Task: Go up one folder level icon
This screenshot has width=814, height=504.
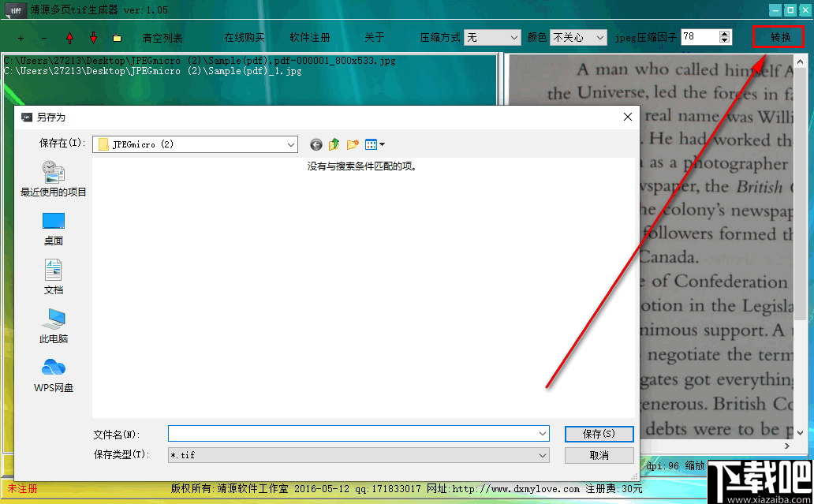Action: pos(334,144)
